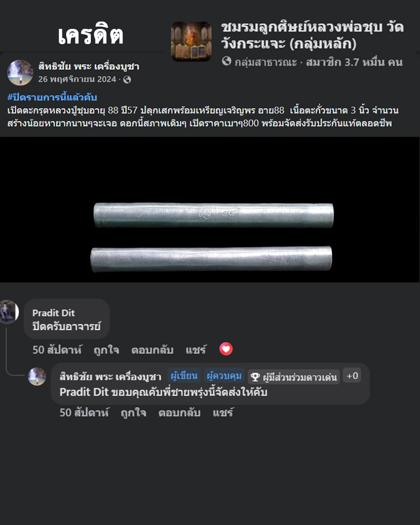Click the post author's profile avatar
Screen dimensions: 420x525
[x=20, y=72]
